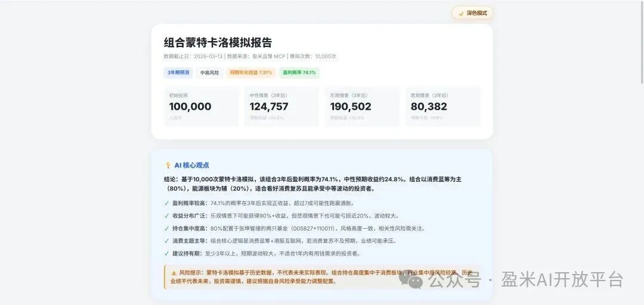Click the checkmark icon before 收益分布广泛
The image size is (644, 305).
pyautogui.click(x=166, y=216)
